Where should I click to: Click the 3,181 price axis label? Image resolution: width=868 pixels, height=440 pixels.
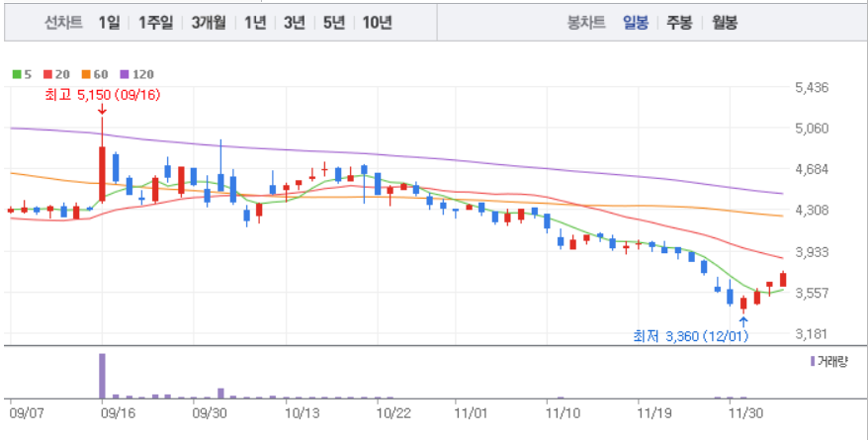[x=812, y=334]
